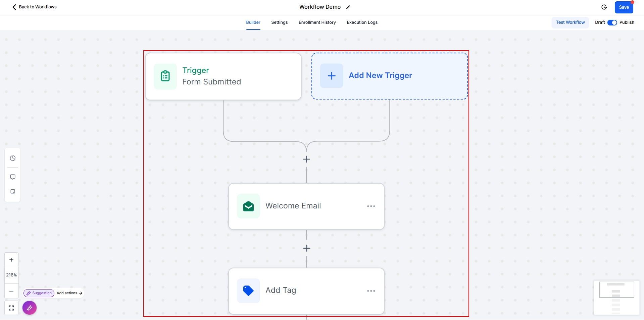Toggle the Draft/Publish switch

pyautogui.click(x=612, y=22)
